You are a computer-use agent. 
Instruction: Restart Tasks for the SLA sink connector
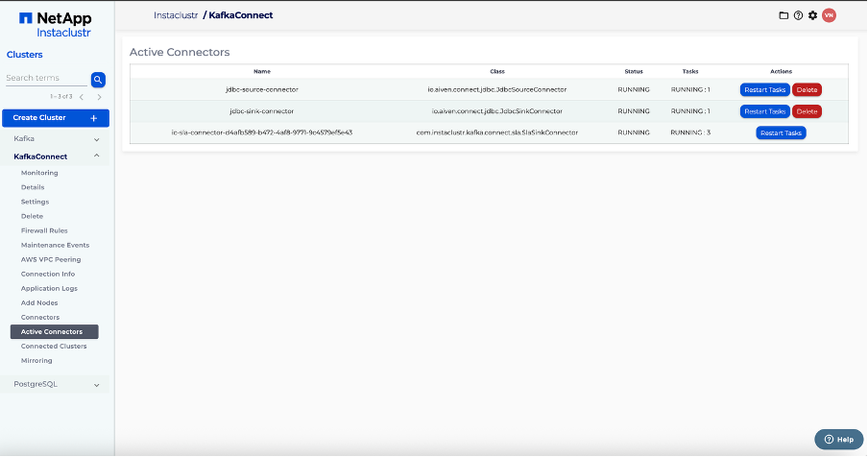pyautogui.click(x=781, y=133)
